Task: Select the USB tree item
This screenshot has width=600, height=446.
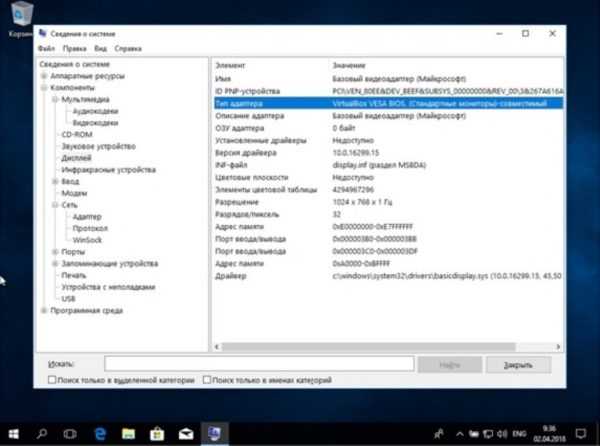Action: pyautogui.click(x=68, y=299)
